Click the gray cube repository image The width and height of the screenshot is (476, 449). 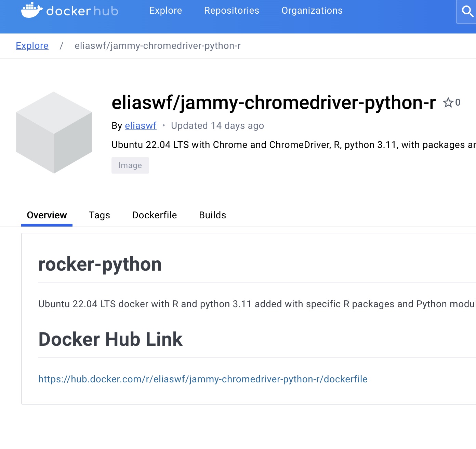54,133
